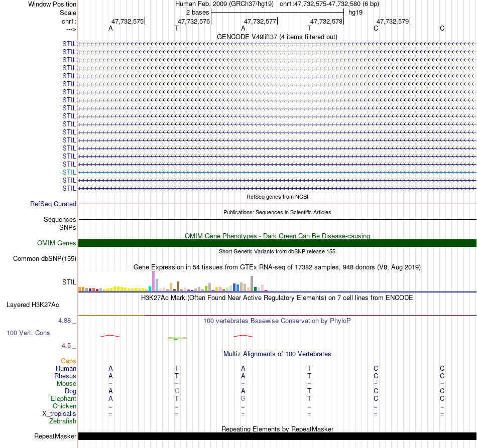
Task: Open the Multiz Alignments of 100 Vertebrates title
Action: pyautogui.click(x=277, y=354)
